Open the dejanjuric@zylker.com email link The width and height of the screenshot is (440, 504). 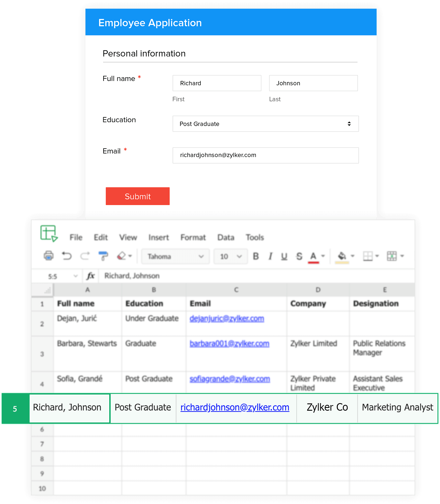227,318
